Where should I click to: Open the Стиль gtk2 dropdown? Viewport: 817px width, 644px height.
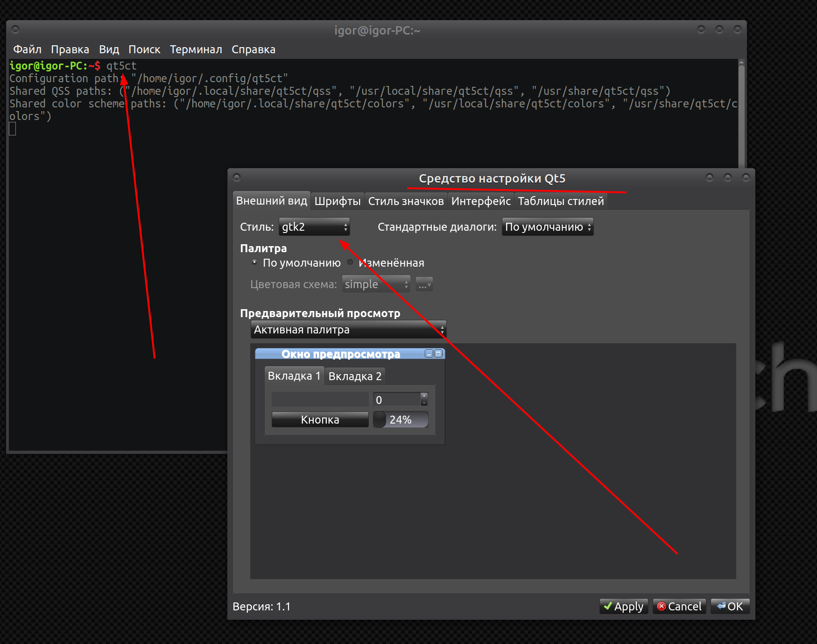[x=314, y=227]
